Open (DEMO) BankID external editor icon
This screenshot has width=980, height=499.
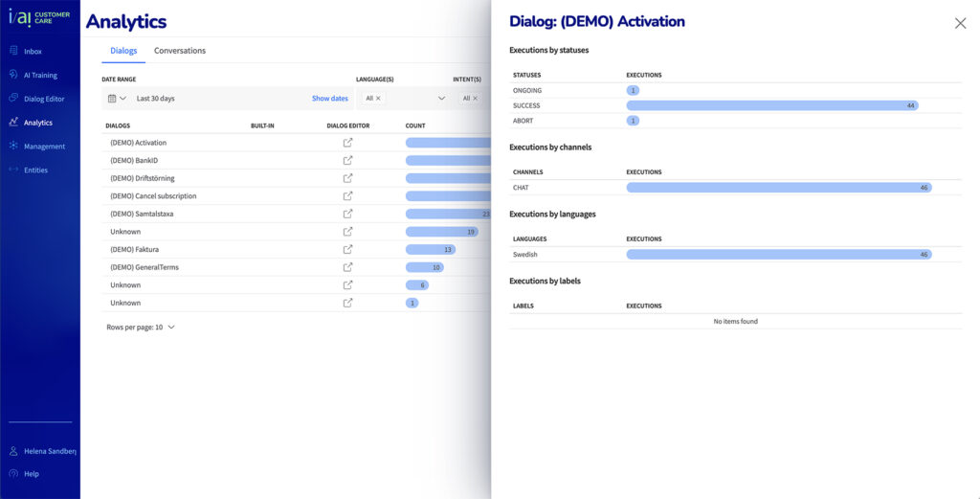pyautogui.click(x=347, y=161)
